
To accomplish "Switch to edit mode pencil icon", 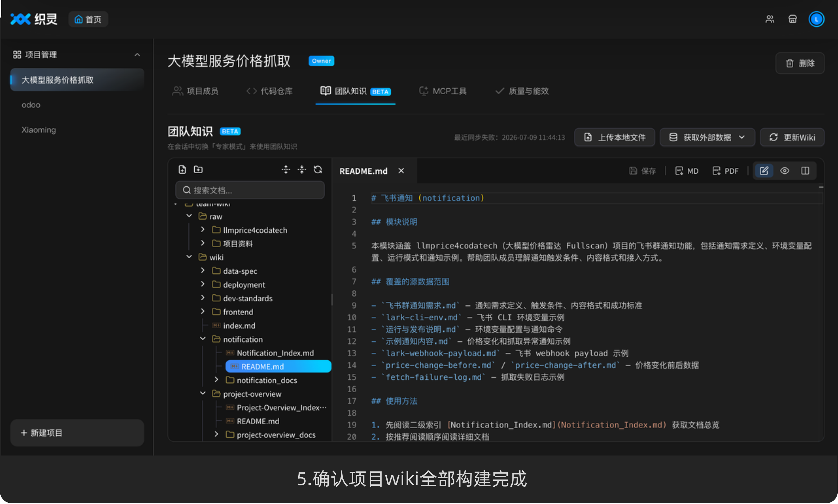I will point(764,171).
